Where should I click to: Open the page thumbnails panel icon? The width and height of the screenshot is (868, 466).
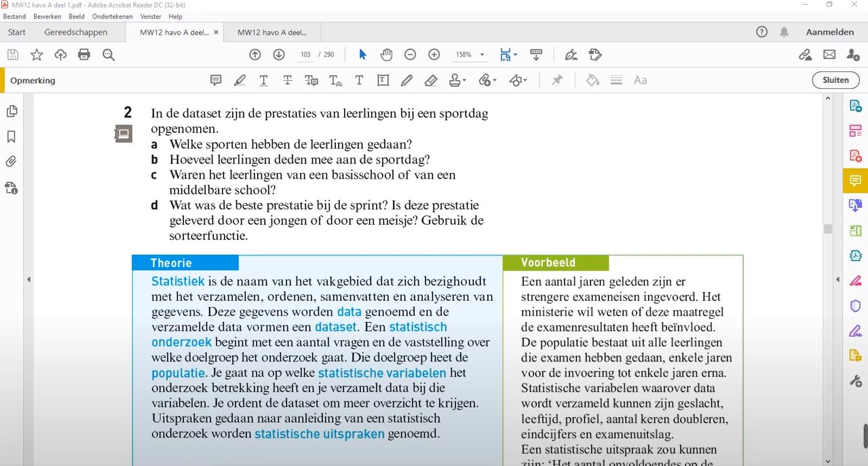click(x=12, y=111)
